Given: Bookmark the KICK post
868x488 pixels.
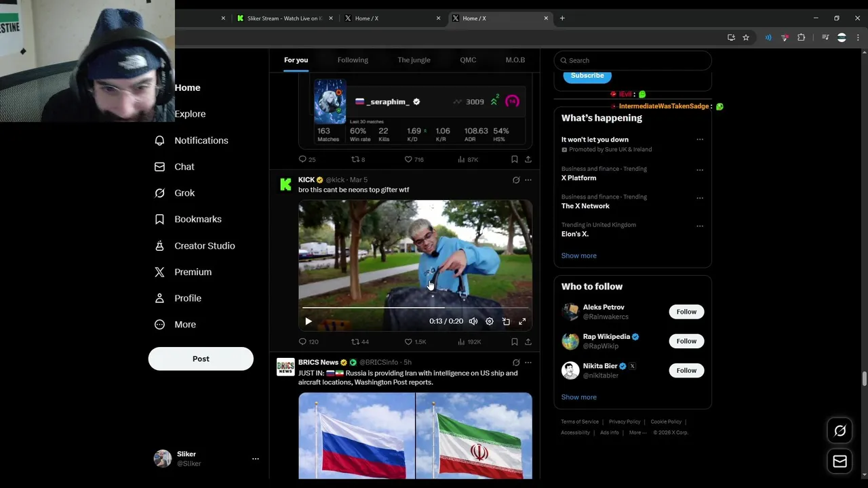Looking at the screenshot, I should (514, 342).
